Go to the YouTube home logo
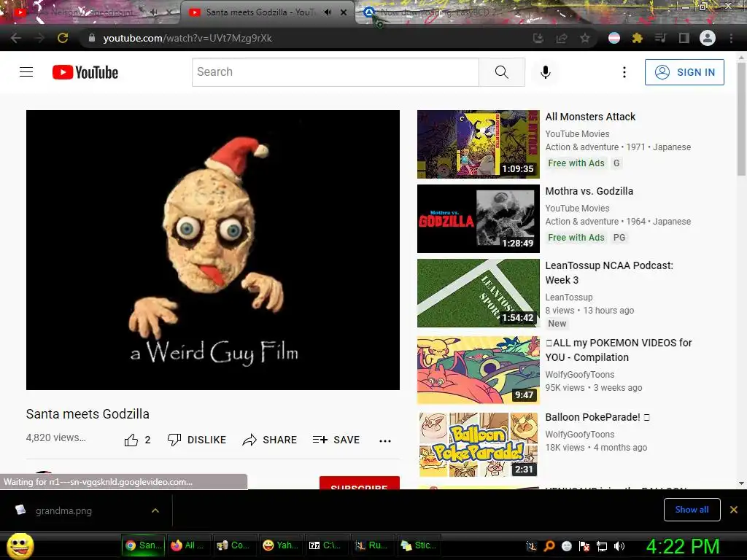This screenshot has height=560, width=747. [x=85, y=72]
